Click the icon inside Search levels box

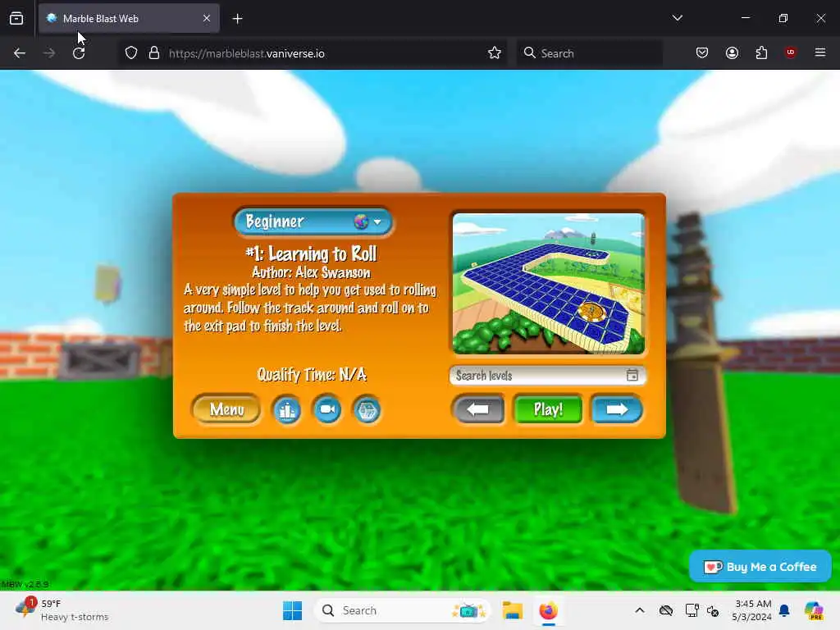pyautogui.click(x=632, y=375)
